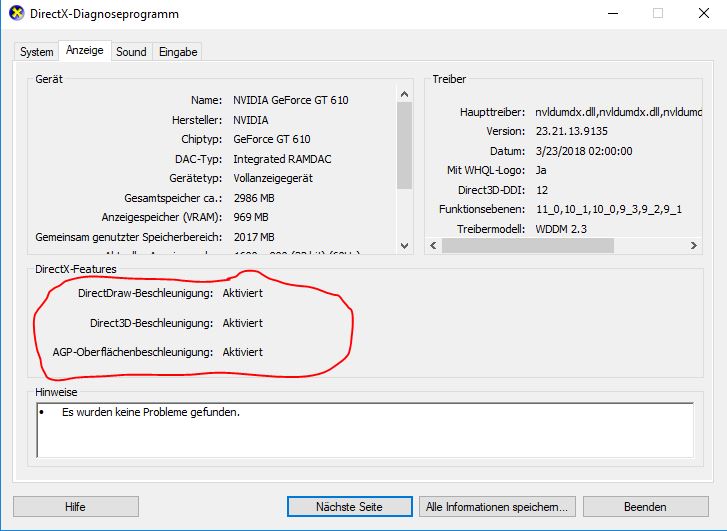
Task: Click the Gerät panel scroll-up arrow
Action: click(x=404, y=94)
